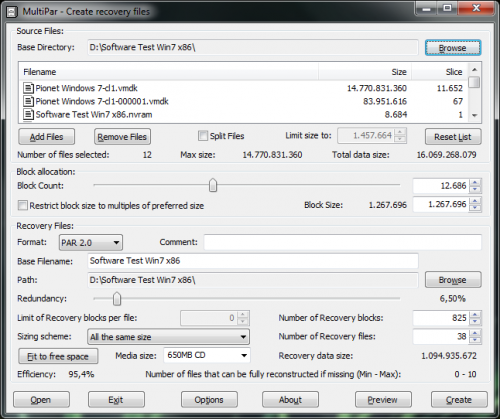Screen dimensions: 500x419
Task: Open the PAR 2.0 Format dropdown
Action: (x=91, y=242)
